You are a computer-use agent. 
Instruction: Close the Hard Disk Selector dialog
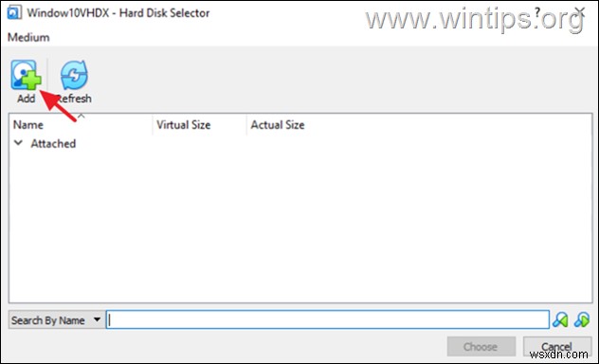coord(580,12)
